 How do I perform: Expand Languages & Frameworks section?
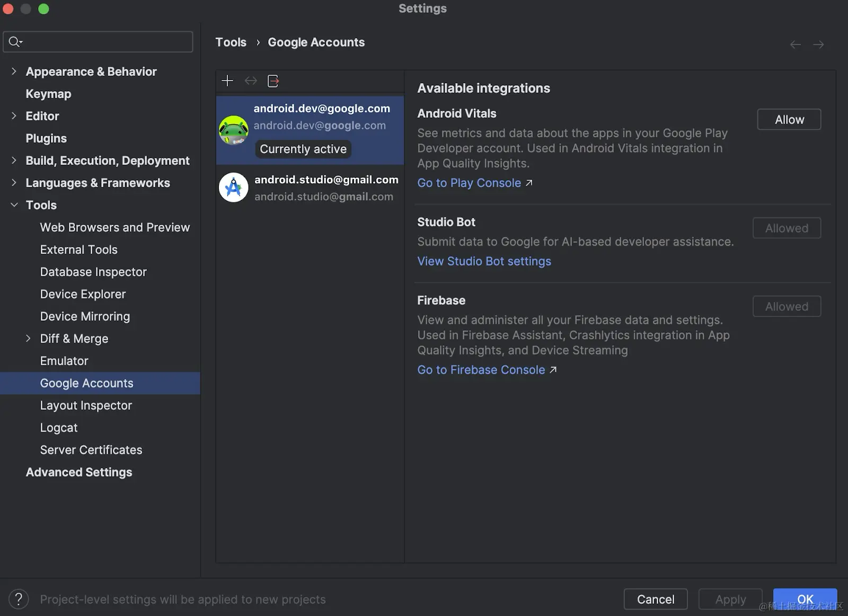pyautogui.click(x=14, y=182)
